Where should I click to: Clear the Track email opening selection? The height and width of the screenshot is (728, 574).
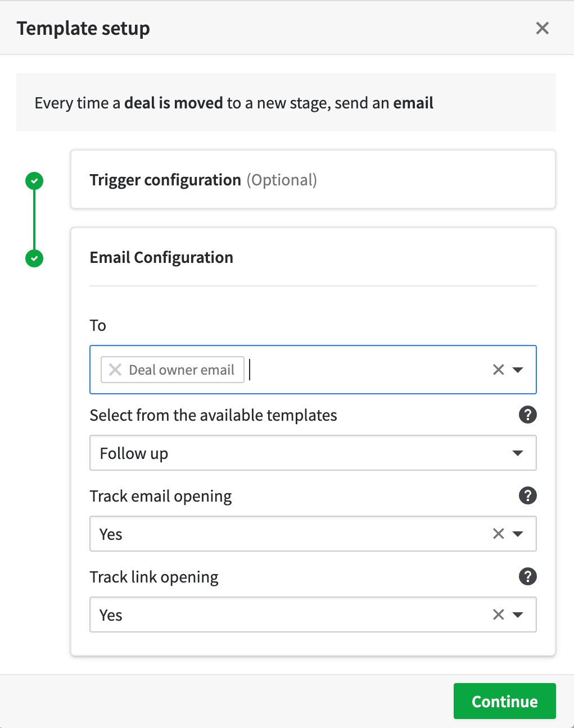(498, 534)
